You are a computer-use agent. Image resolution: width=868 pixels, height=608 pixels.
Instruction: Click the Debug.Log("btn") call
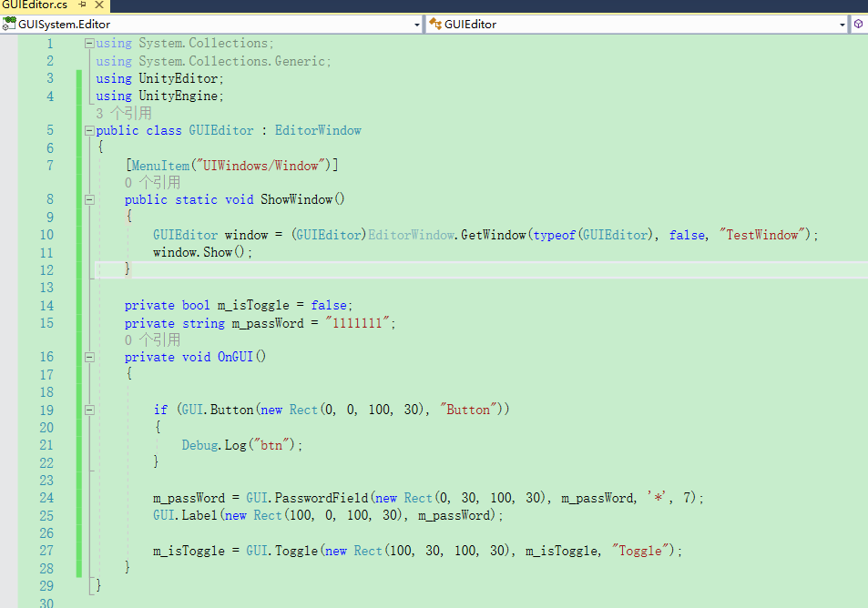tap(242, 445)
